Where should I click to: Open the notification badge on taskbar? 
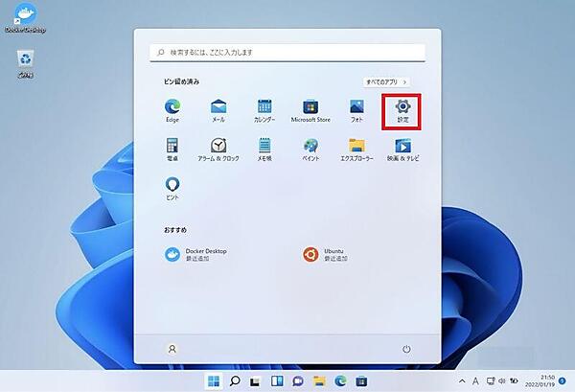point(563,381)
